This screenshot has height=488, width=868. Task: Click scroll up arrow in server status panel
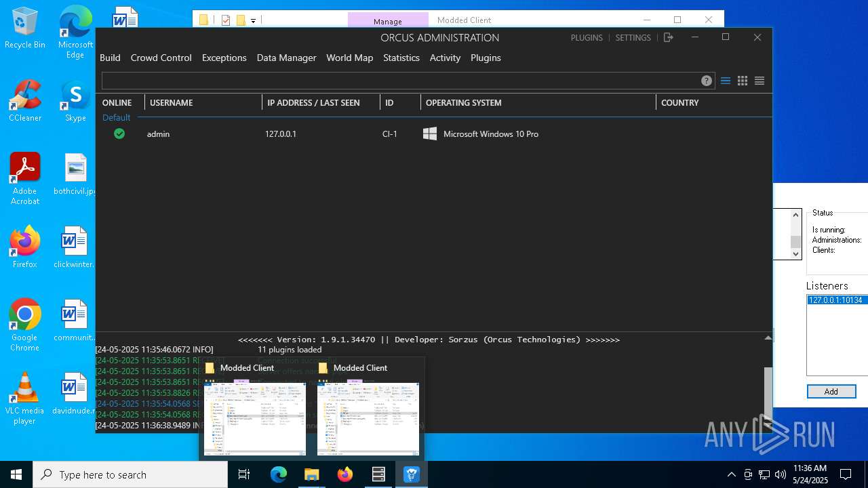pyautogui.click(x=796, y=214)
